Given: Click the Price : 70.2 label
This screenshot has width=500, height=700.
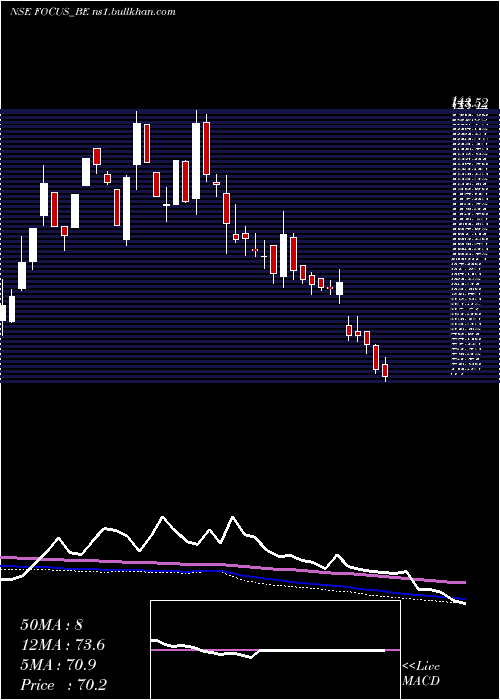Looking at the screenshot, I should click(63, 685).
